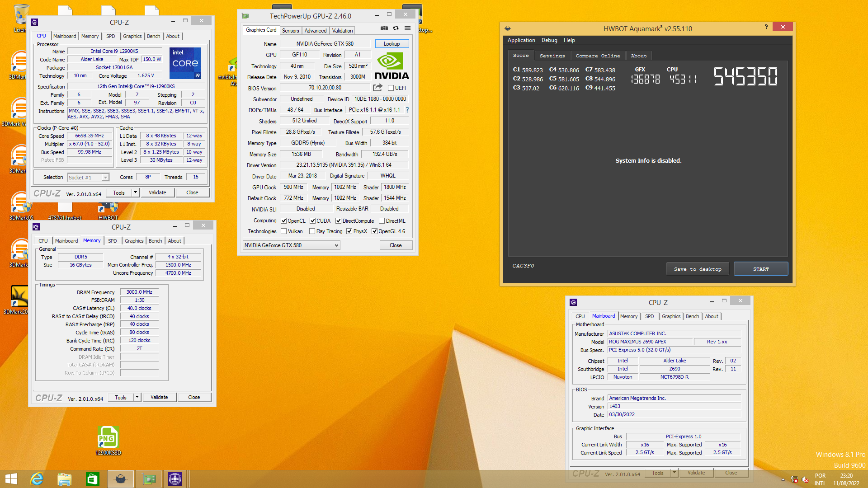
Task: Toggle the PhysX checkbox
Action: pyautogui.click(x=349, y=231)
